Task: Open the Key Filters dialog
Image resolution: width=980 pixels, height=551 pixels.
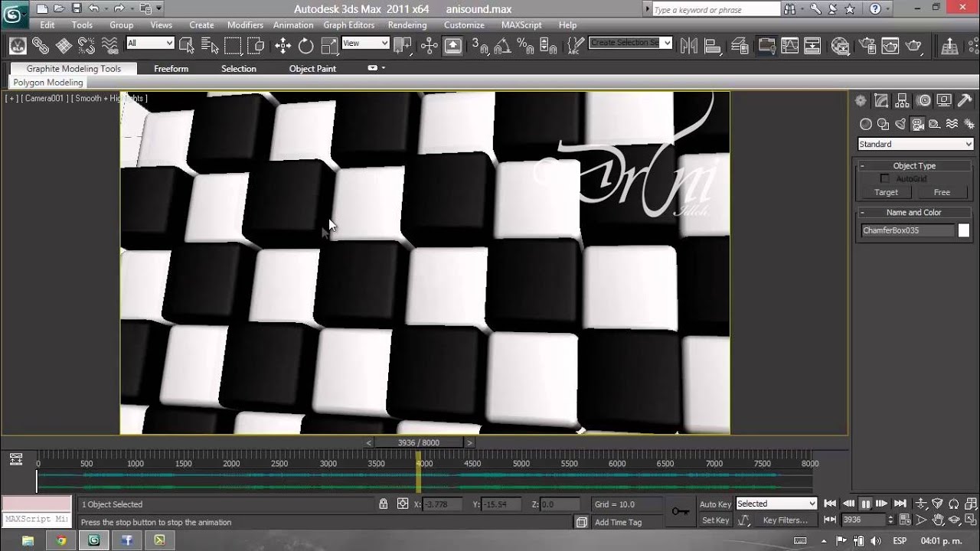Action: pos(785,520)
